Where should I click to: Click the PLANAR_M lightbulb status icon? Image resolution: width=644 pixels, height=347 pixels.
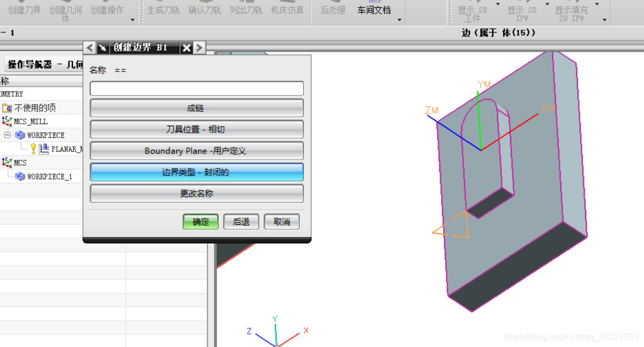pyautogui.click(x=33, y=149)
